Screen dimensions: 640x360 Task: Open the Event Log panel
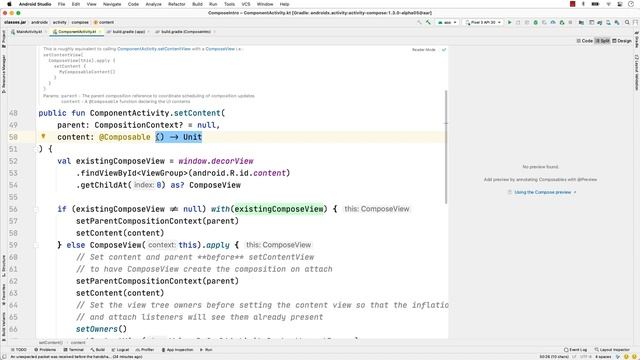(x=576, y=350)
